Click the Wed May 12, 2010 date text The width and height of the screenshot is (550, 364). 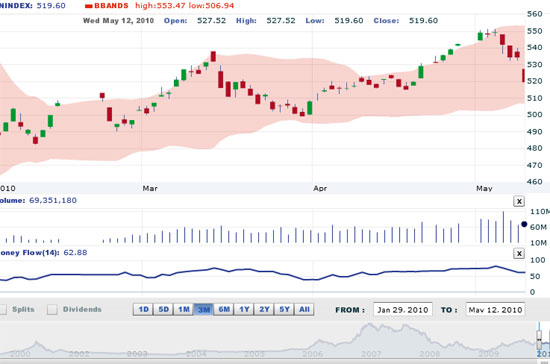(x=119, y=20)
